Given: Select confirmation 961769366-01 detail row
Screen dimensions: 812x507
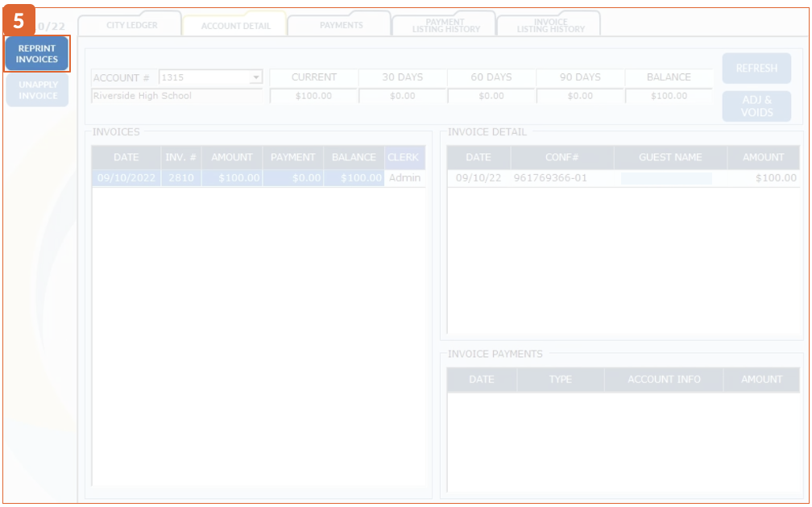Looking at the screenshot, I should pos(551,178).
